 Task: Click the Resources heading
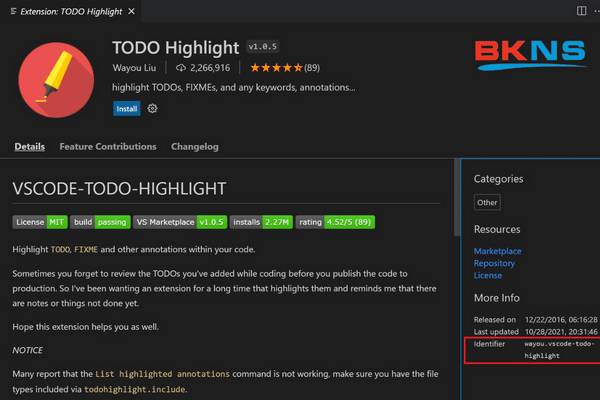pos(497,229)
